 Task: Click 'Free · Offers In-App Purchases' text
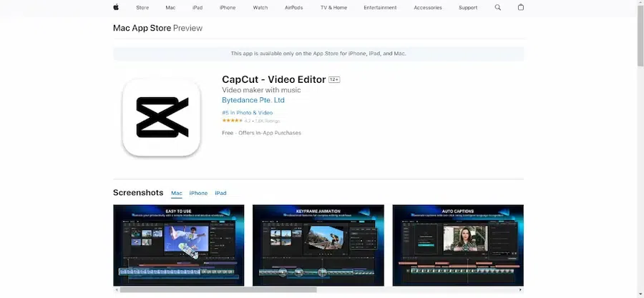[x=262, y=133]
